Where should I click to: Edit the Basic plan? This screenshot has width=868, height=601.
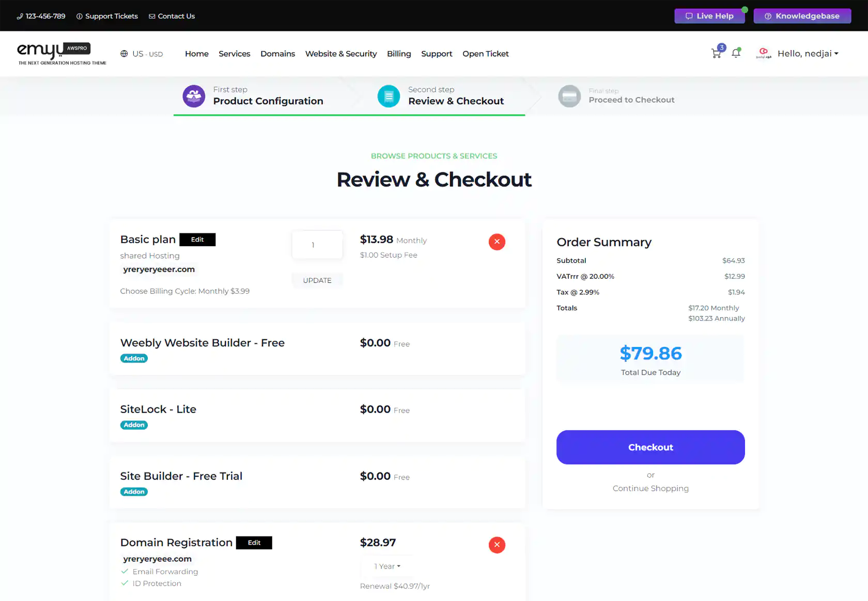point(197,240)
